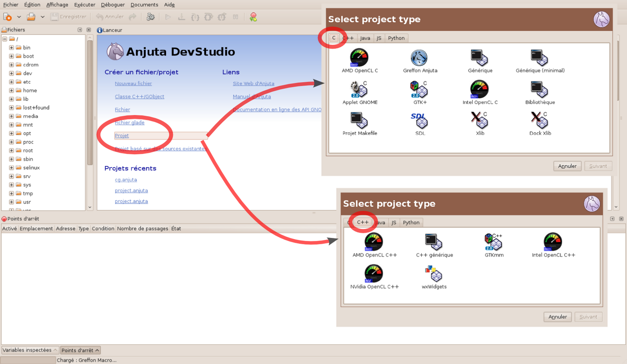Viewport: 627px width, 364px height.
Task: Click the run/continue triangle toolbar icon
Action: pos(168,17)
